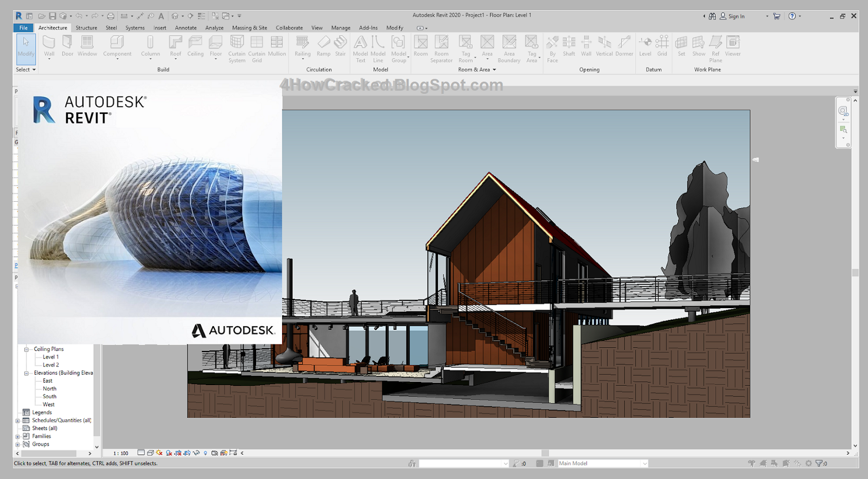Image resolution: width=868 pixels, height=479 pixels.
Task: Click the Level datum tool
Action: tap(645, 46)
